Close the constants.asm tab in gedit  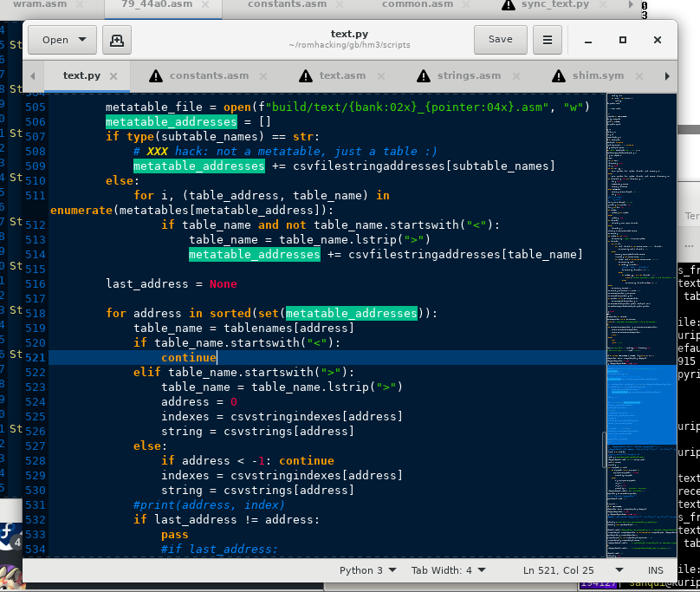[x=263, y=76]
